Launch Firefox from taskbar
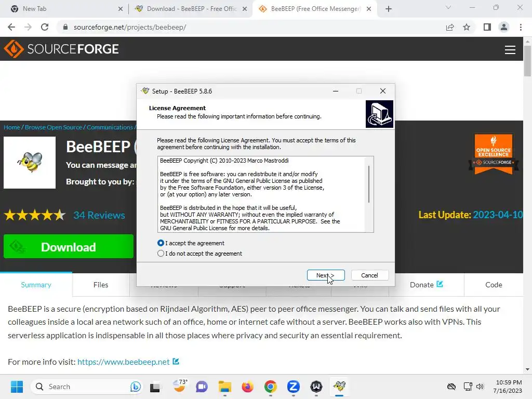Screen dimensions: 532x399 point(247,387)
